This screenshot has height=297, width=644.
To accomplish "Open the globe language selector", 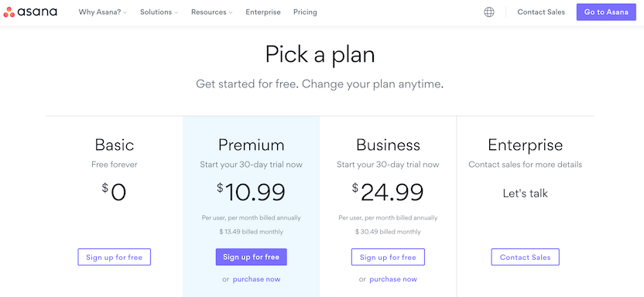I will coord(488,12).
